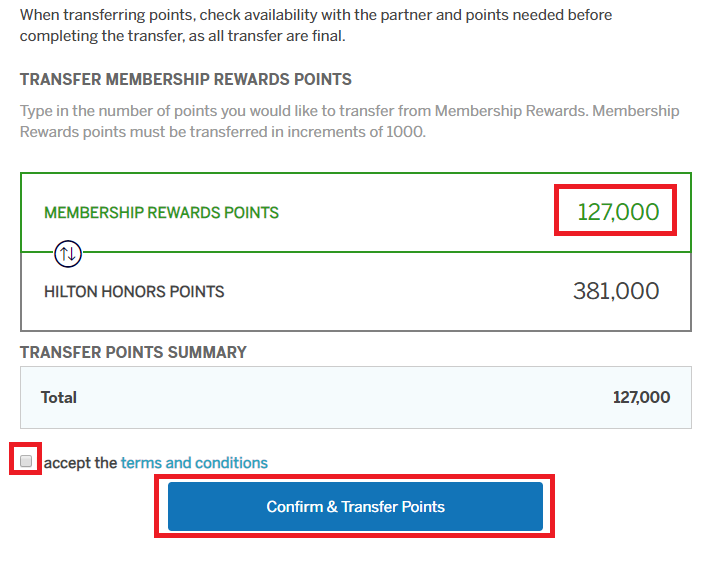The image size is (703, 568).
Task: Click the 127,000 total in transfer summary
Action: click(x=641, y=397)
